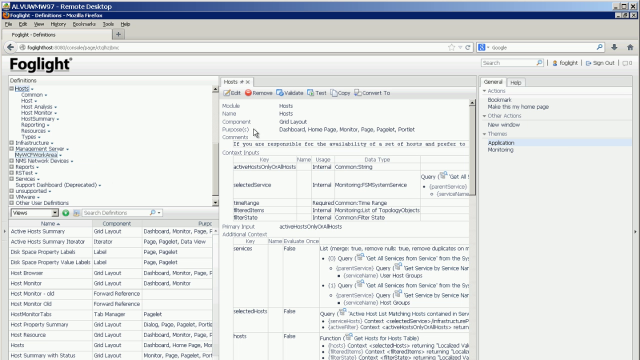Switch to the Help tab
Screen dimensions: 640x360
[516, 82]
